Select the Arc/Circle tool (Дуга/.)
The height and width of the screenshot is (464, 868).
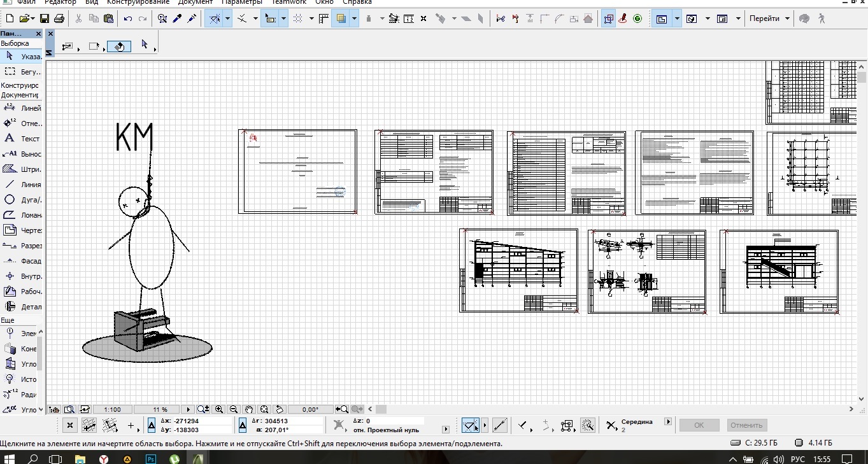21,200
